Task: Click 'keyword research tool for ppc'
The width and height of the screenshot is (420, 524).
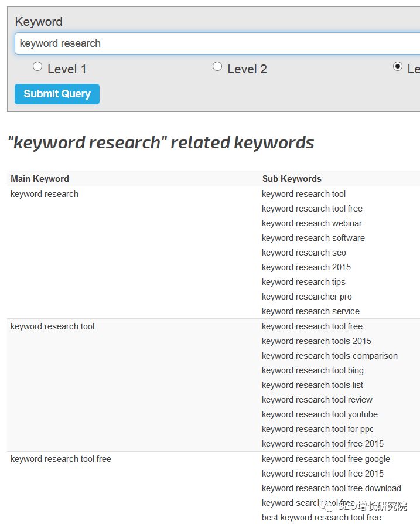Action: [x=317, y=429]
